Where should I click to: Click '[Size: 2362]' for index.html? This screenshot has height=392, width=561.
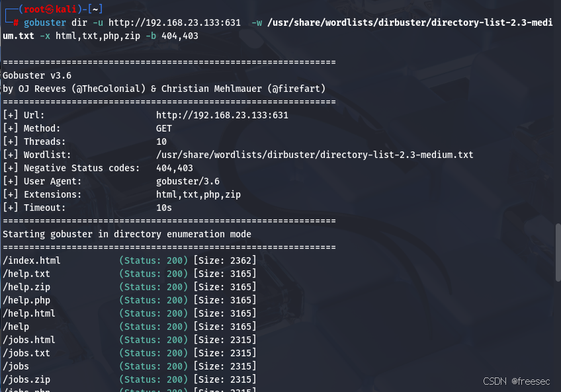pos(225,260)
